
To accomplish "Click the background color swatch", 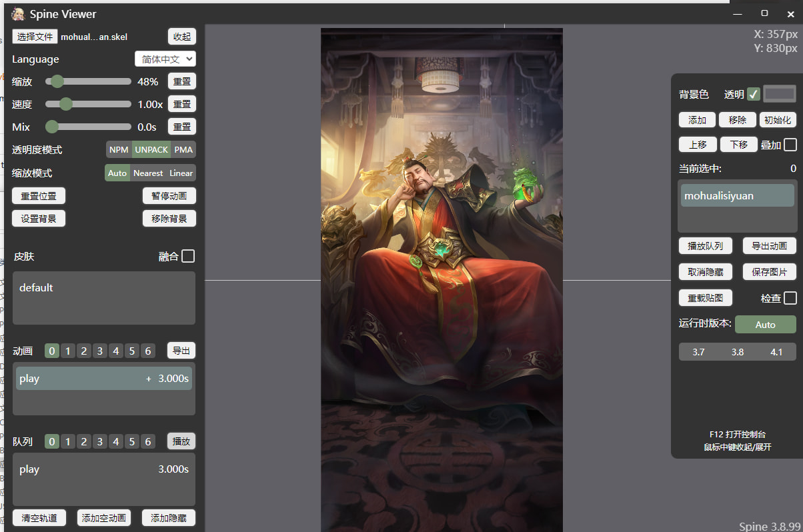I will pos(779,94).
